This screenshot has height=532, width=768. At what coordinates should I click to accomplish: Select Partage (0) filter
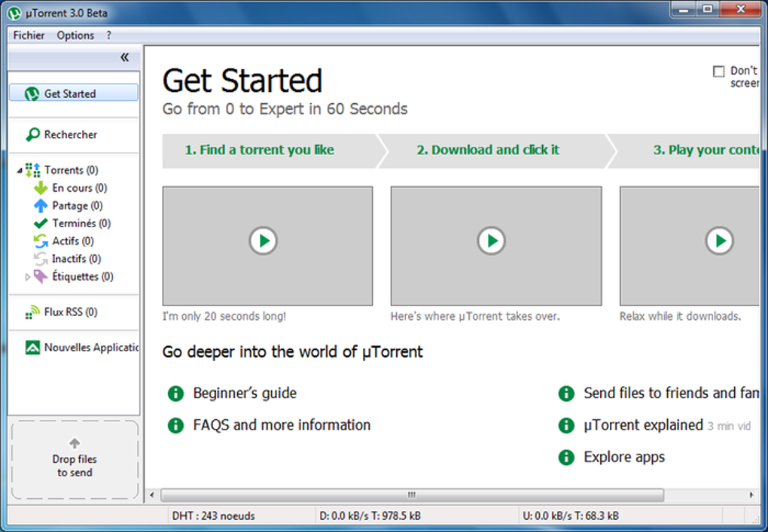(x=78, y=205)
